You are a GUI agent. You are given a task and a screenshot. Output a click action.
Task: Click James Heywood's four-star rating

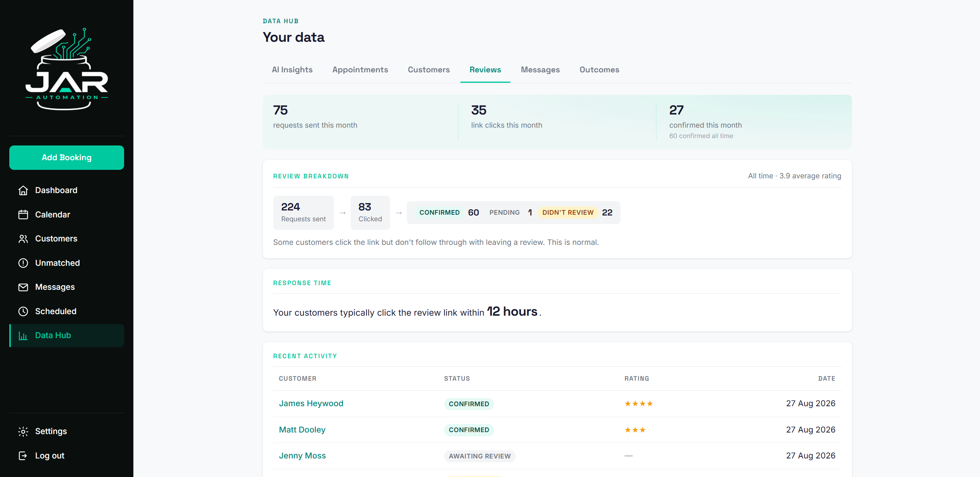click(x=639, y=404)
